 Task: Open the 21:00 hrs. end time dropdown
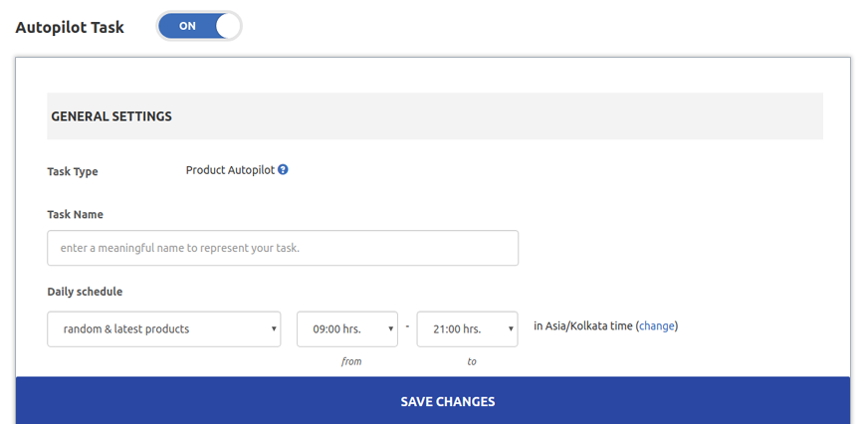coord(467,328)
